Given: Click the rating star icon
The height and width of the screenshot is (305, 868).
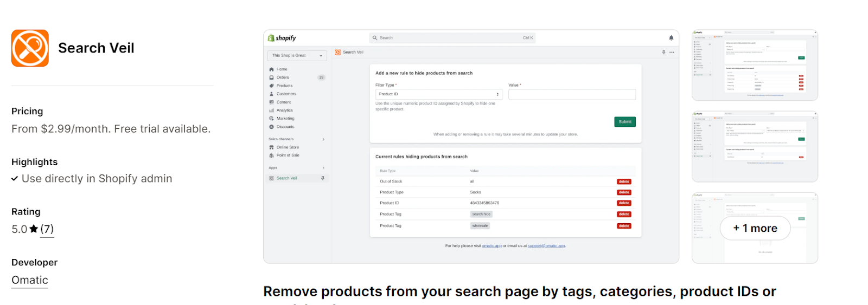Looking at the screenshot, I should 34,229.
